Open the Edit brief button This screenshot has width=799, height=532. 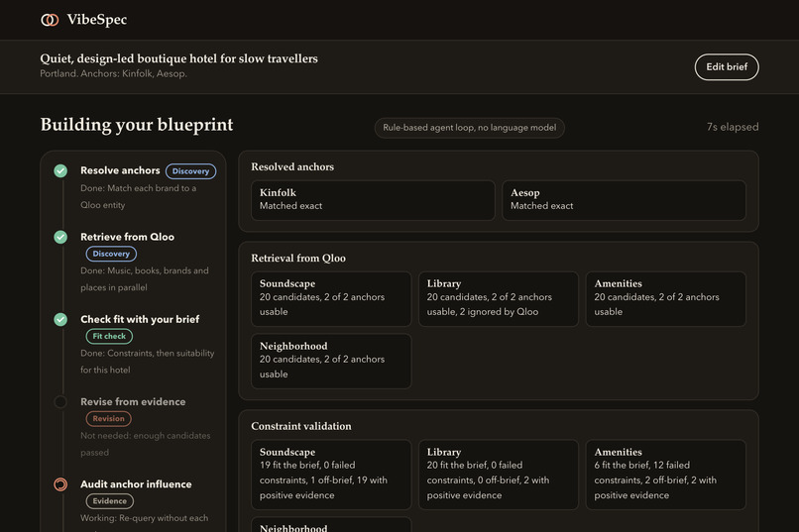click(727, 67)
